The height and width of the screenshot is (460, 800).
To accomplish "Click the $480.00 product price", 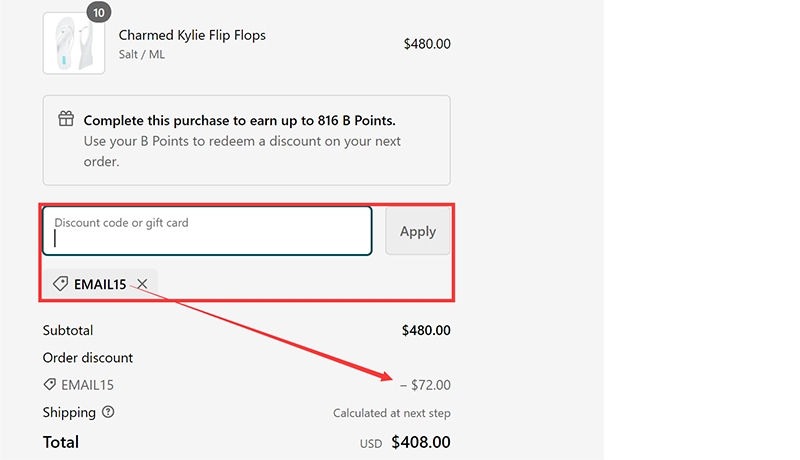I will (427, 44).
